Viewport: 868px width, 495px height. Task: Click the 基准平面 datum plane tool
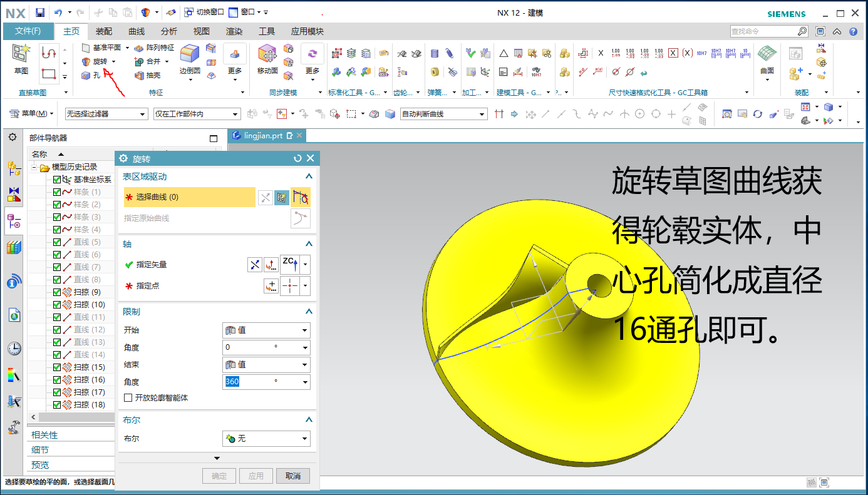[x=101, y=48]
